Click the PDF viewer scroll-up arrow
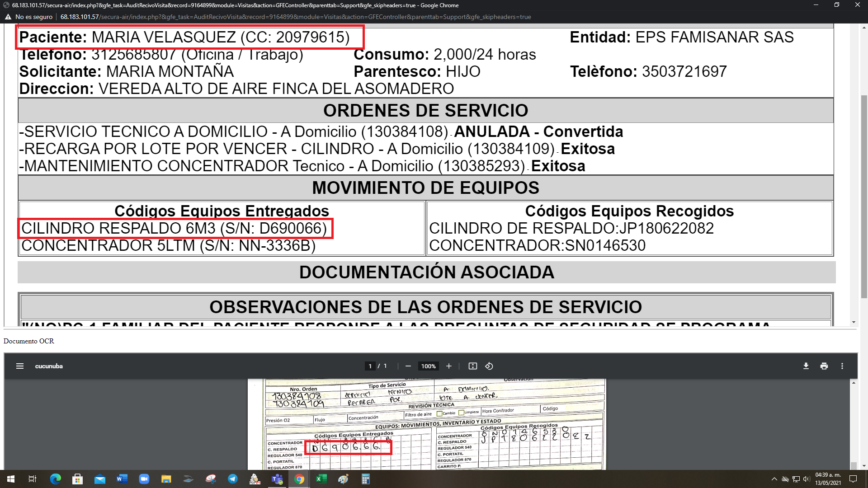 click(x=854, y=382)
